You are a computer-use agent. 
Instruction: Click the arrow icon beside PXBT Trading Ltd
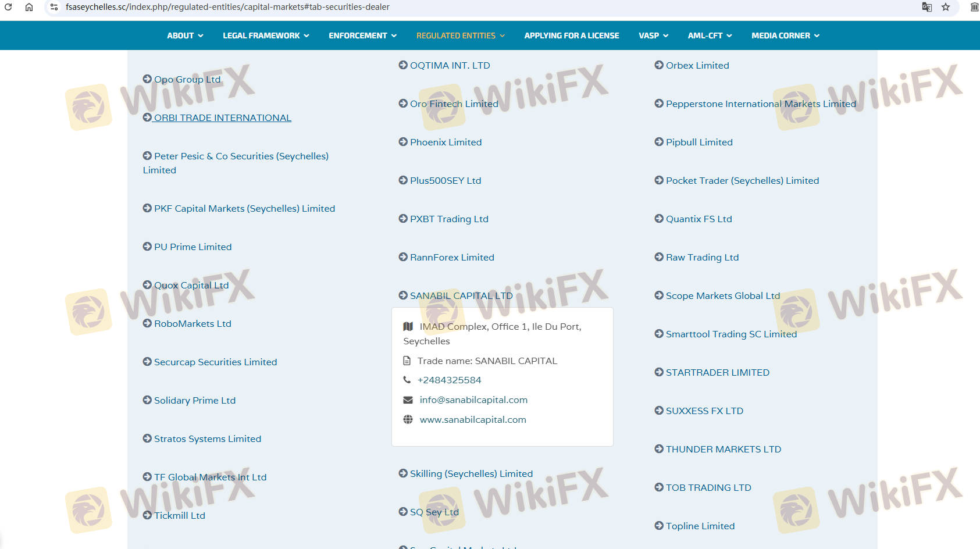(x=403, y=219)
